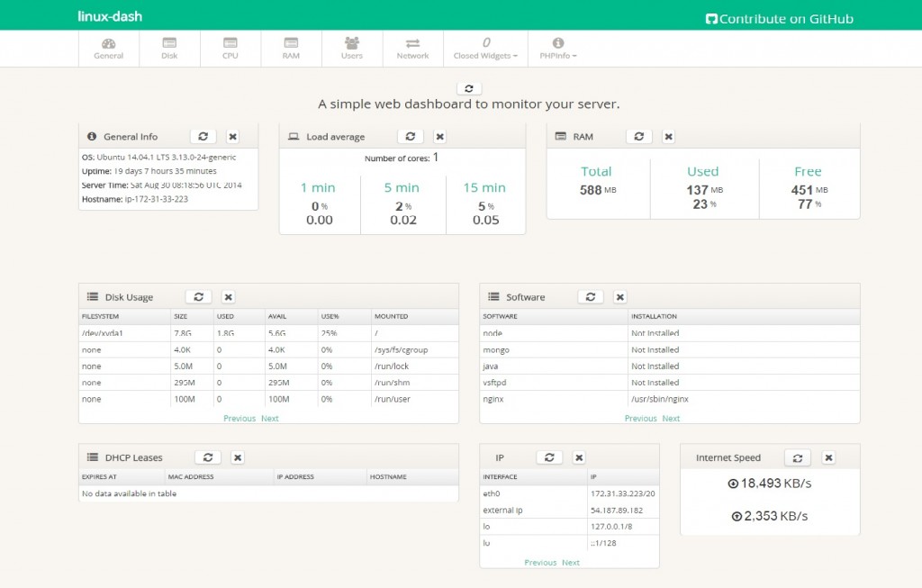Refresh the Load average widget
Screen dimensions: 922x588
(x=410, y=137)
